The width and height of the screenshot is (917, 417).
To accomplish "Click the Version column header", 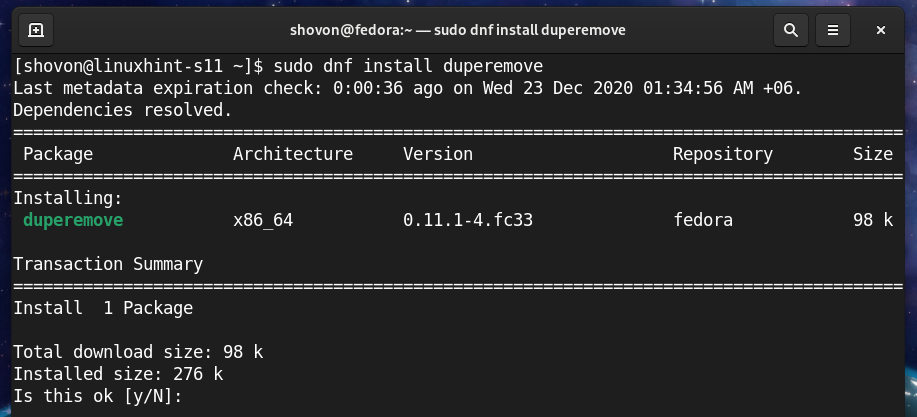I will pos(437,154).
